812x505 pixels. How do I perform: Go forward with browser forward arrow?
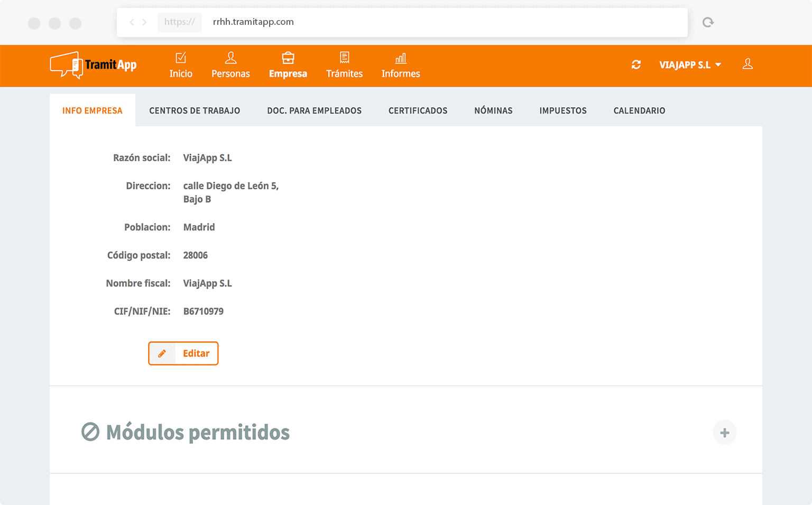(144, 22)
